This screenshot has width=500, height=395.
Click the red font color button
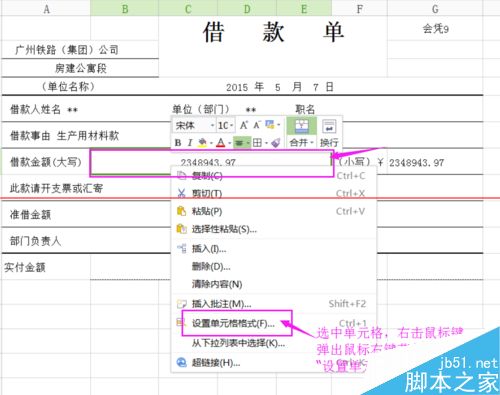coord(220,143)
